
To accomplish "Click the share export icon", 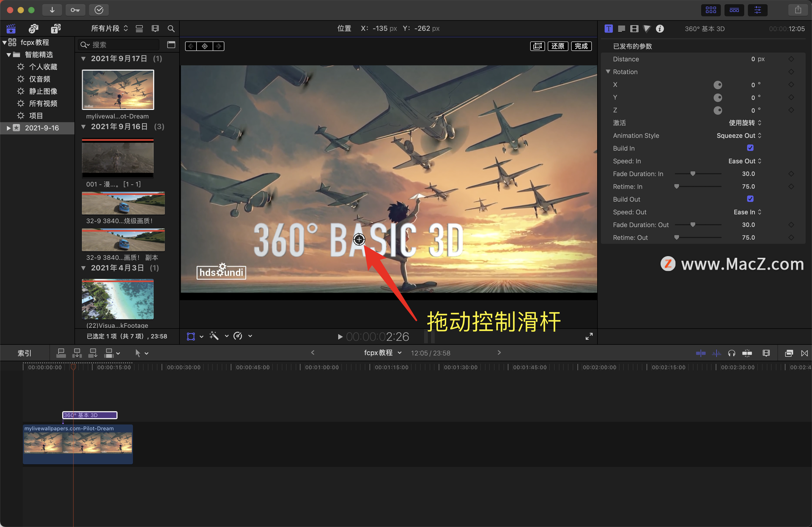I will pyautogui.click(x=798, y=10).
